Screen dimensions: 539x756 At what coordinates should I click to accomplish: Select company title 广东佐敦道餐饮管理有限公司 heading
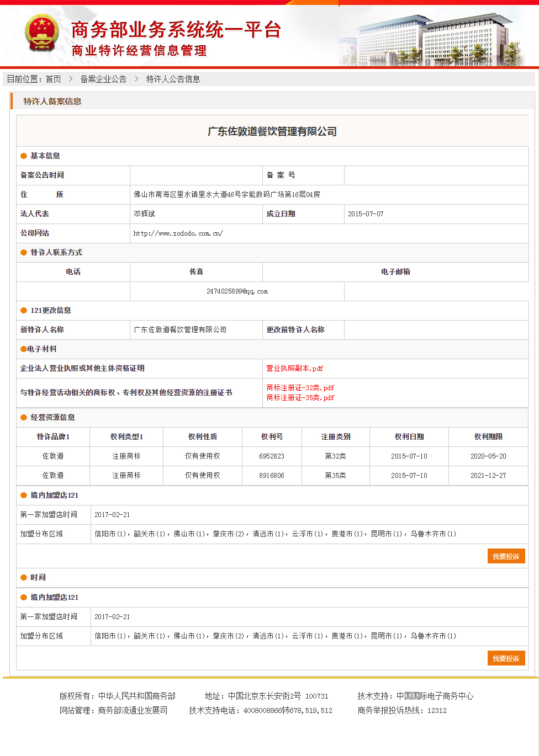272,131
